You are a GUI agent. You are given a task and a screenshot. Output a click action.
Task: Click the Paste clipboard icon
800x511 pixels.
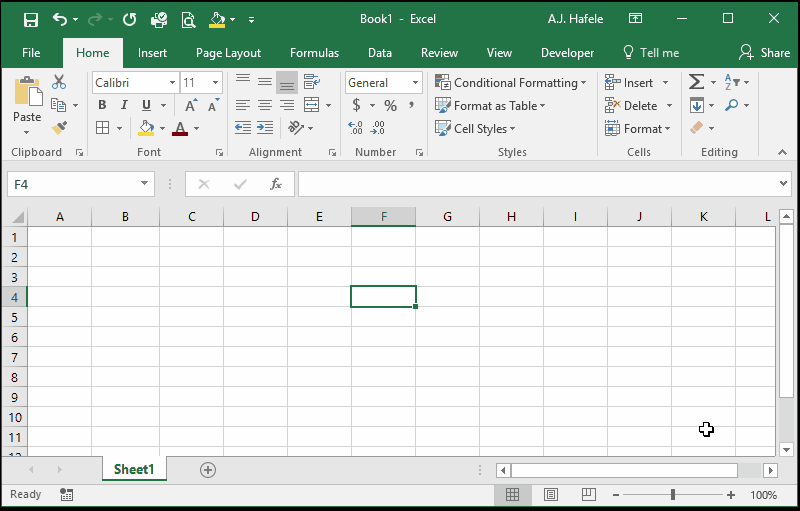[x=28, y=91]
